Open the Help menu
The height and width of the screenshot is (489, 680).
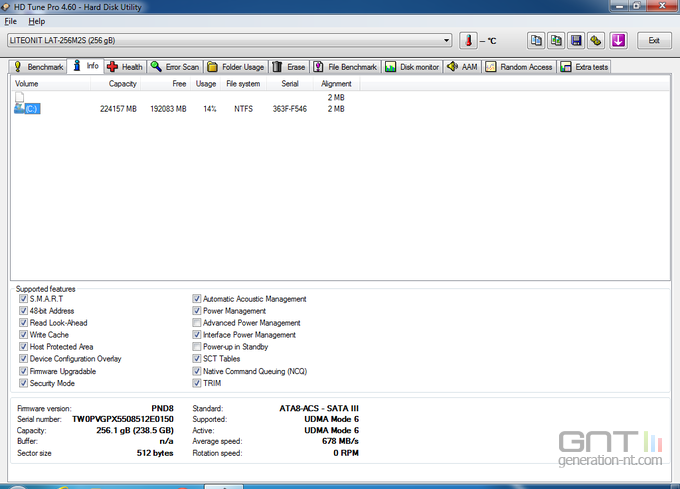[x=36, y=21]
